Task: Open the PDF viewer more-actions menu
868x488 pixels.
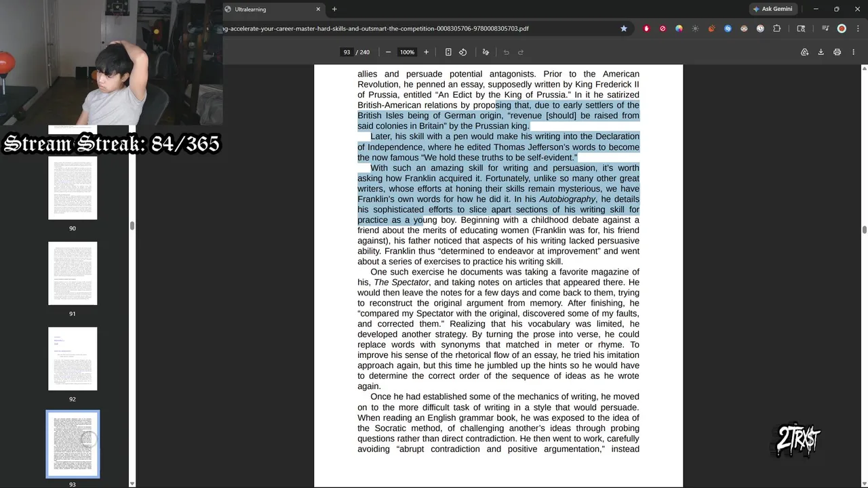Action: tap(853, 52)
